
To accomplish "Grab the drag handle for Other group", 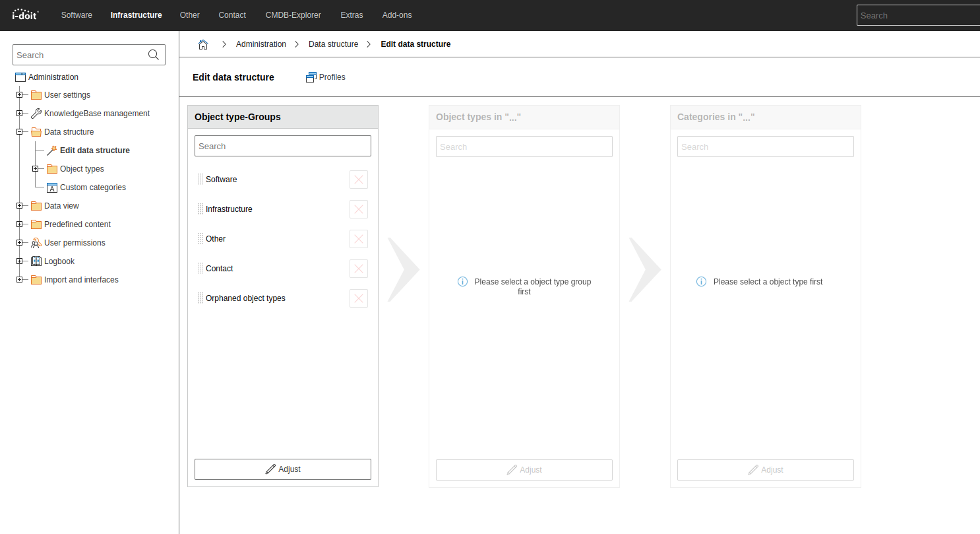I will click(x=200, y=239).
